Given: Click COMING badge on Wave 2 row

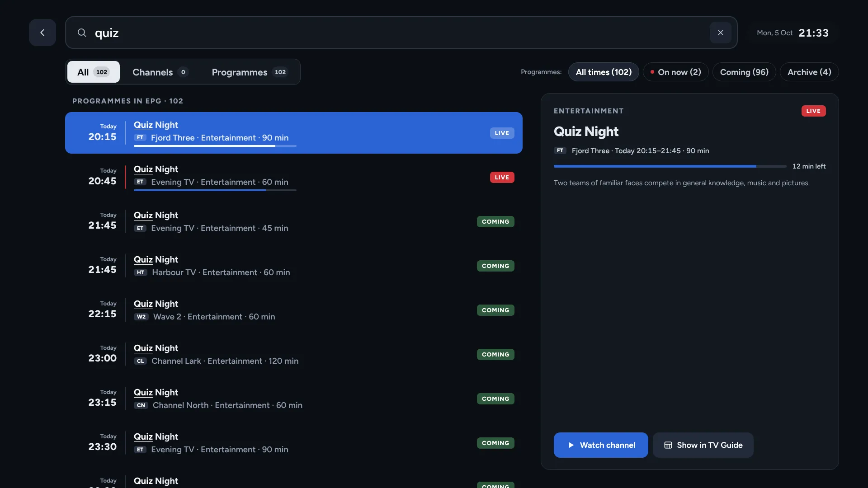Looking at the screenshot, I should (495, 310).
